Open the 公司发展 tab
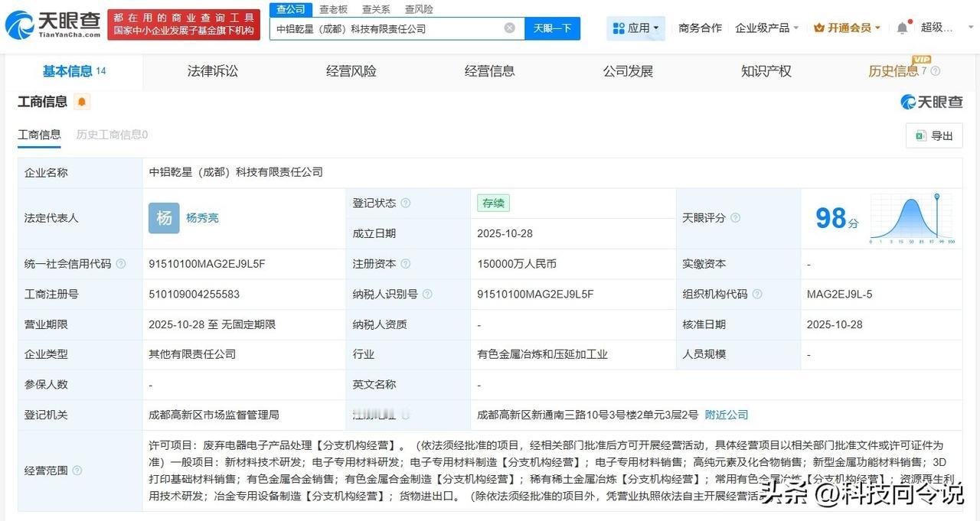This screenshot has height=521, width=980. point(628,71)
